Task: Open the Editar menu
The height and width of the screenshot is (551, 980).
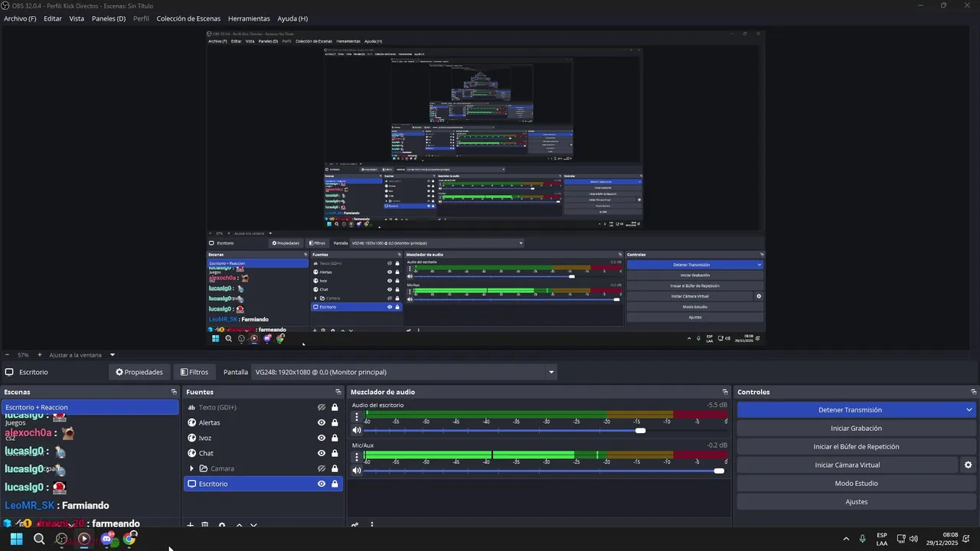Action: point(53,18)
